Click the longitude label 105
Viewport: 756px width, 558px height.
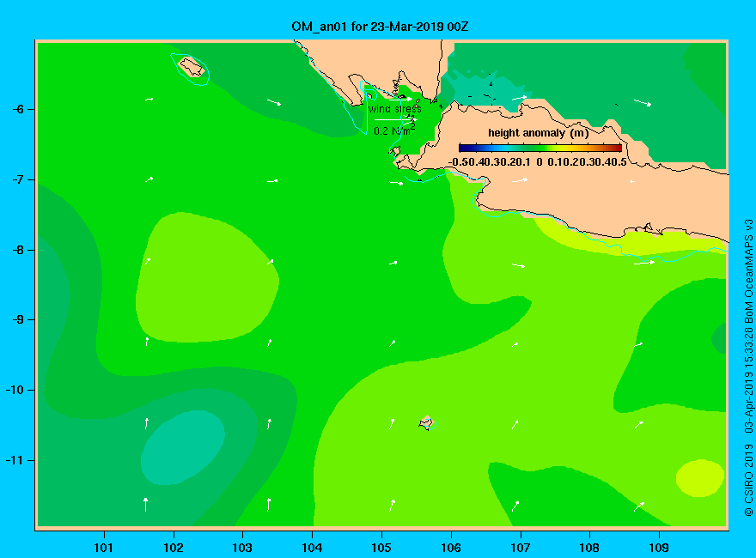381,548
